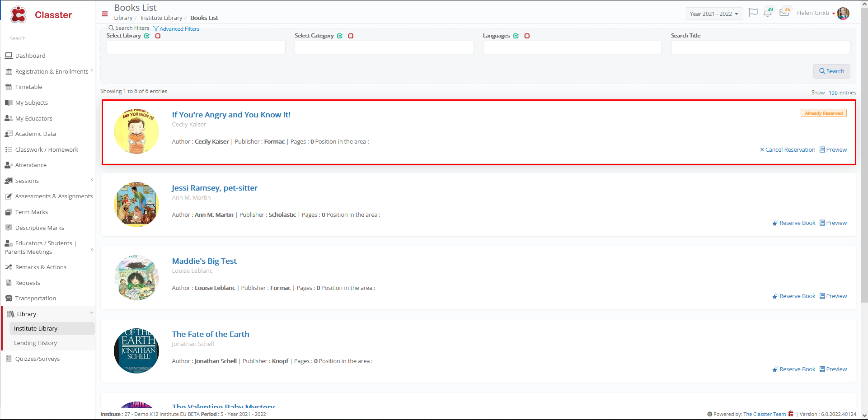The image size is (868, 420).
Task: Click the Requests document icon
Action: 9,283
